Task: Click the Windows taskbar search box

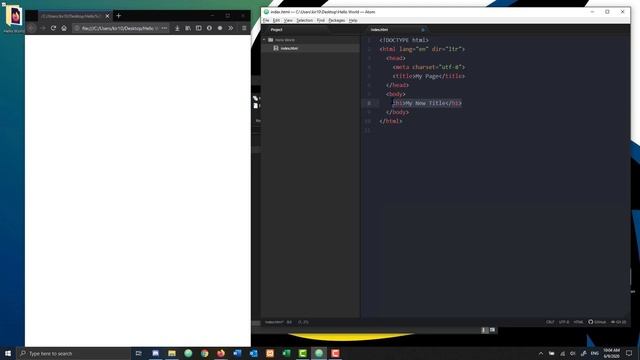Action: [x=73, y=353]
